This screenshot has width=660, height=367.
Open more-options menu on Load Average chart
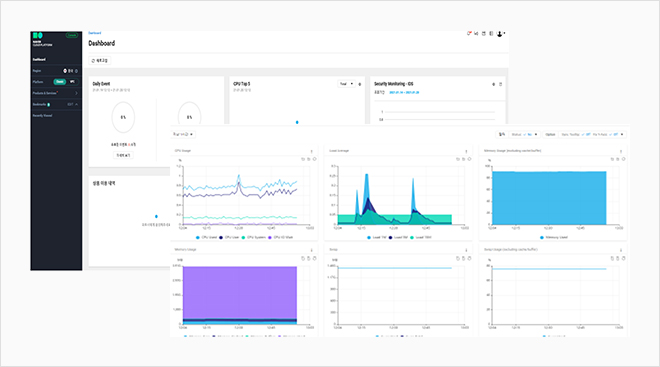click(466, 151)
